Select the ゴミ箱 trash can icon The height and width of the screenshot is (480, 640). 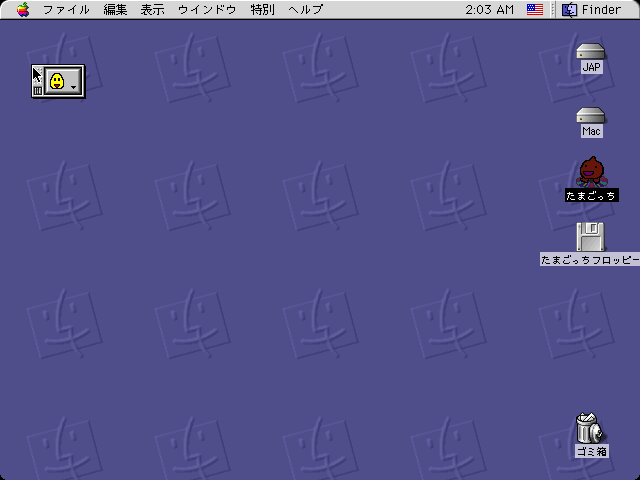pos(590,427)
